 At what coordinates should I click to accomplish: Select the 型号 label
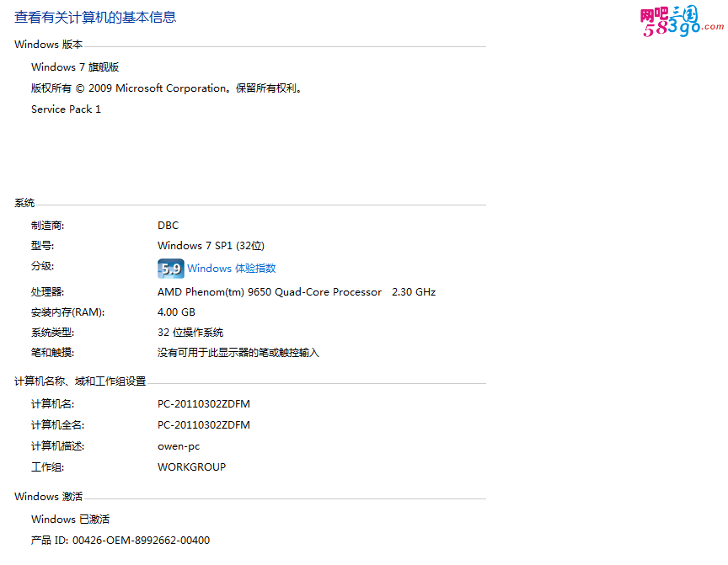(x=42, y=246)
